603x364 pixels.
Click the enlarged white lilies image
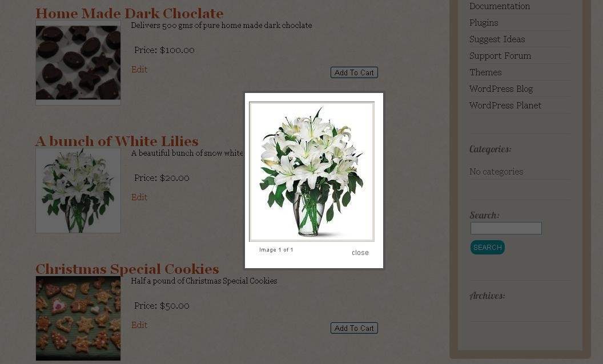(312, 171)
